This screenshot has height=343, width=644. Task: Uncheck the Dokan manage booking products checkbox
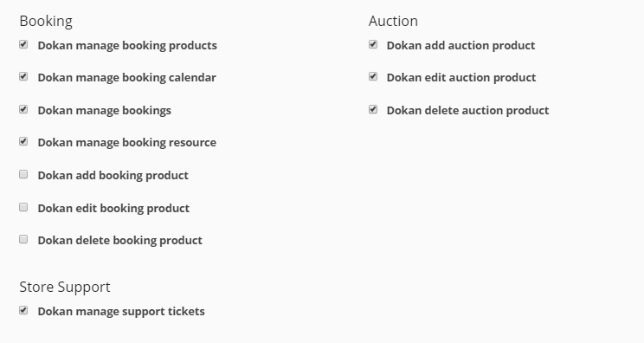coord(23,44)
